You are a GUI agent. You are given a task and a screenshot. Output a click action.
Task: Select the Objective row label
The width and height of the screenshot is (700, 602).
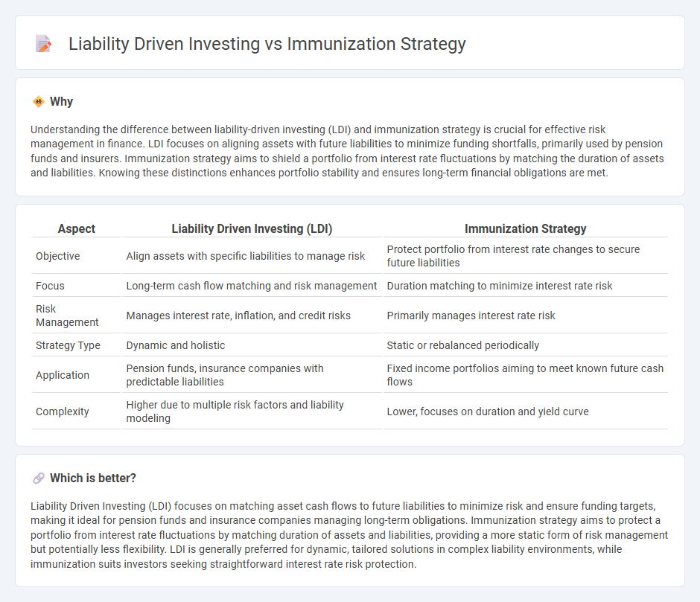point(58,256)
